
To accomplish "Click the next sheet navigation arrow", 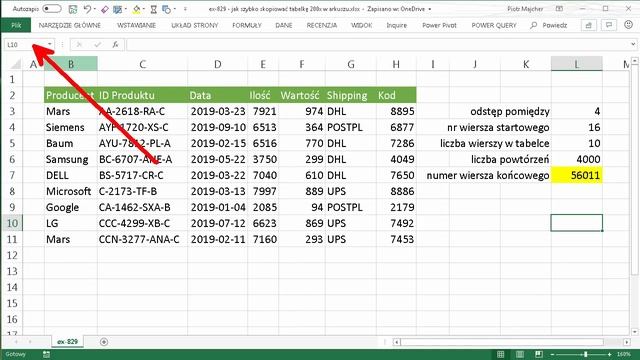I will (30, 342).
